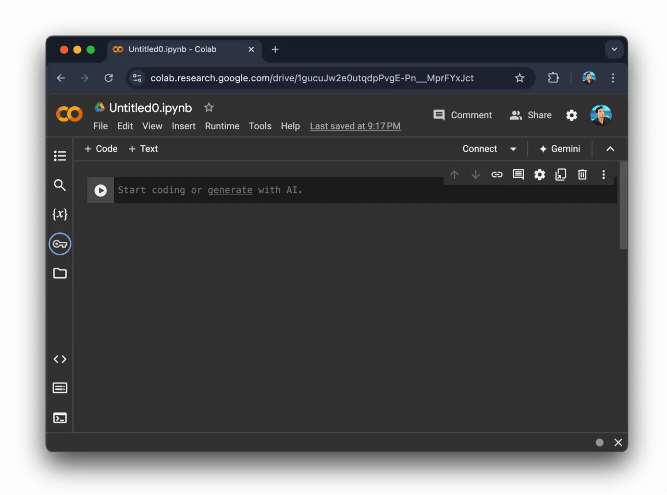Click Connect to runtime

[480, 149]
